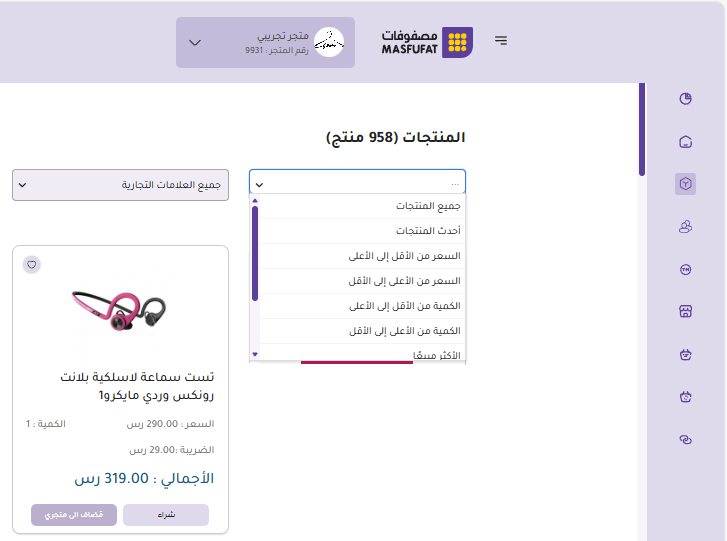Select the highlighted products cube icon
Image resolution: width=727 pixels, height=541 pixels.
pos(685,183)
